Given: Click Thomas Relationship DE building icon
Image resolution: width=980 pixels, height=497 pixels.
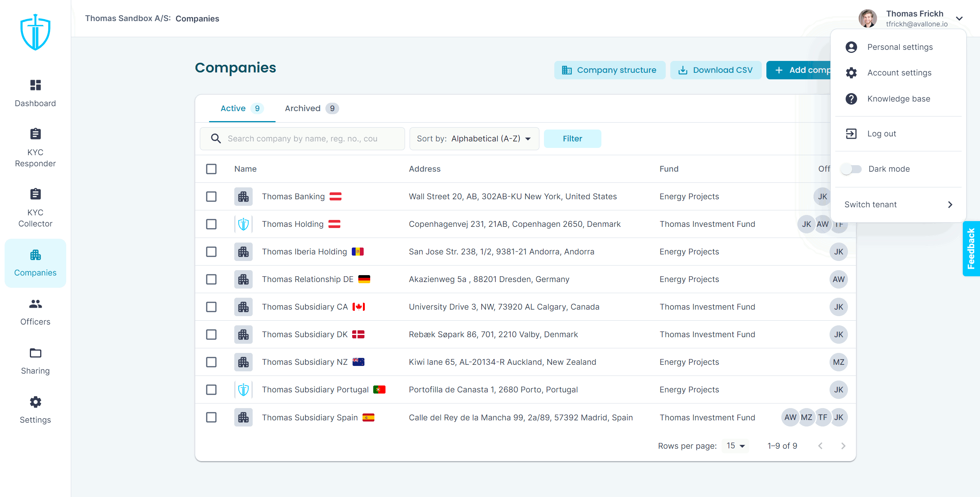Looking at the screenshot, I should [x=243, y=279].
